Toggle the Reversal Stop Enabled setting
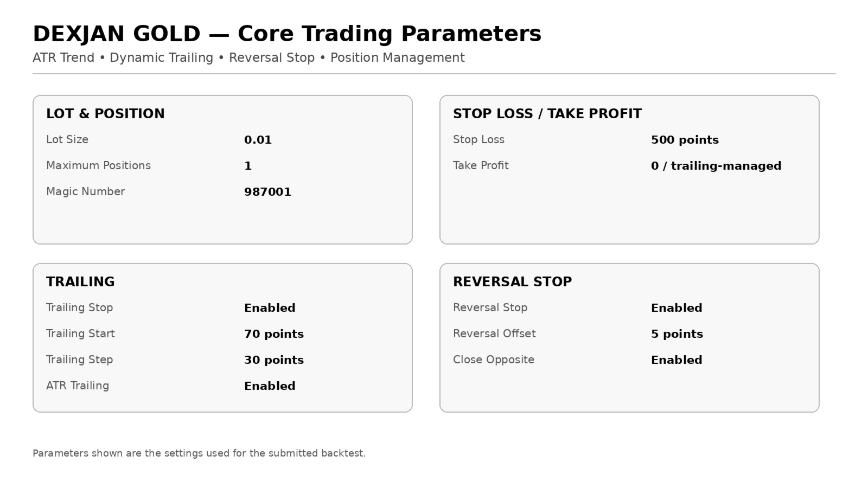 pyautogui.click(x=676, y=308)
